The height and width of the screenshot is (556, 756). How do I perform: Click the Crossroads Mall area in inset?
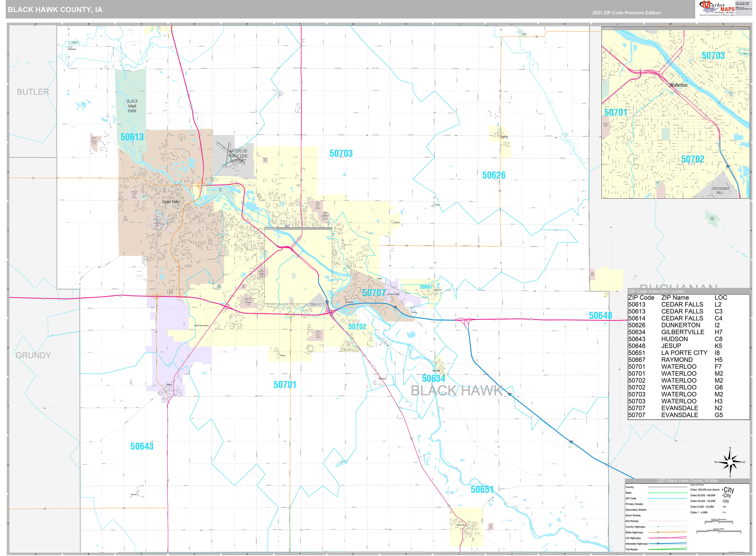(x=720, y=190)
